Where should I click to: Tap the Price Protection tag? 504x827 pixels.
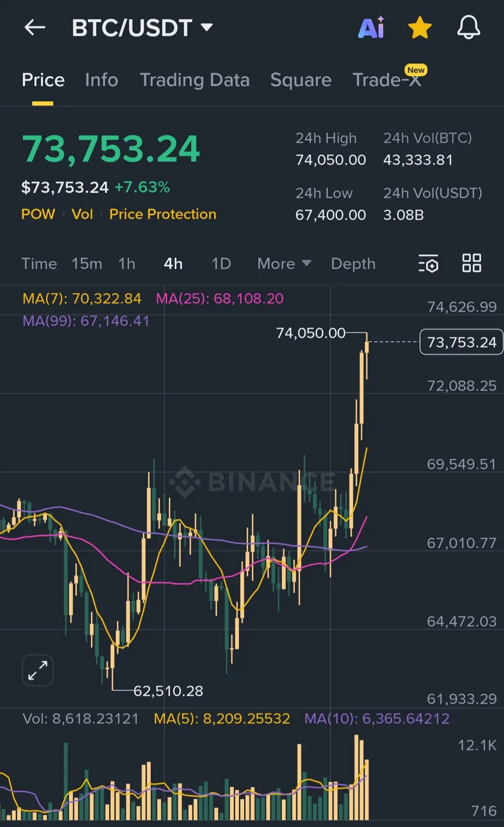163,214
